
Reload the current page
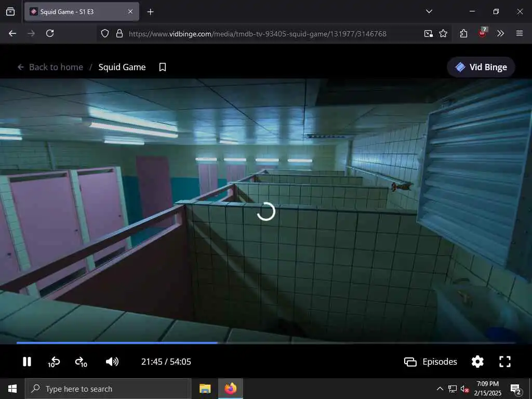[50, 33]
